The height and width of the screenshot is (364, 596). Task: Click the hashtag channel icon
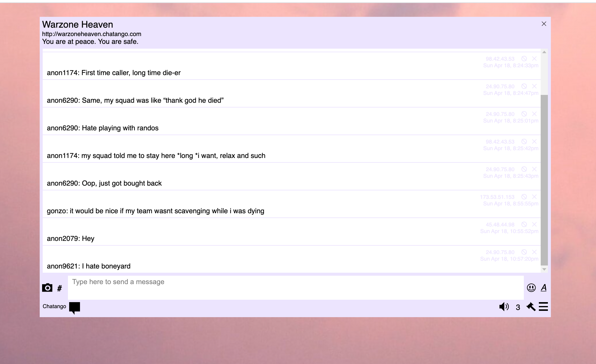click(x=60, y=288)
